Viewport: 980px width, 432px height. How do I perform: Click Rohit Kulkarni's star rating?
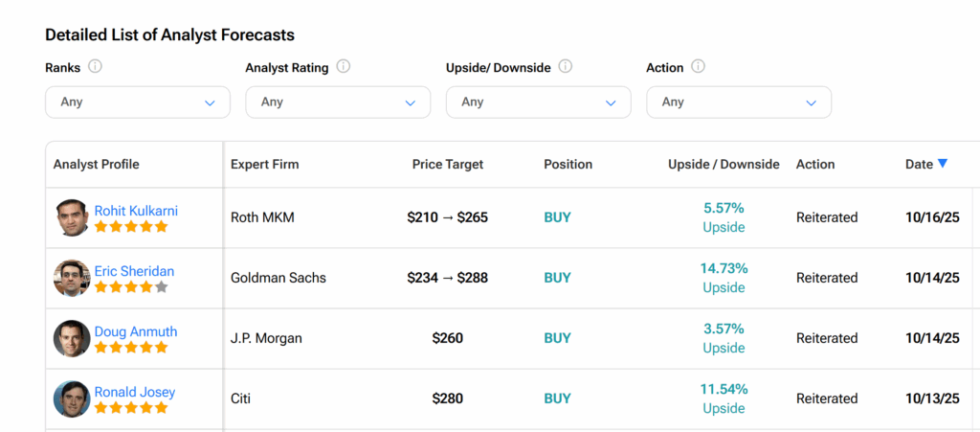(x=131, y=227)
